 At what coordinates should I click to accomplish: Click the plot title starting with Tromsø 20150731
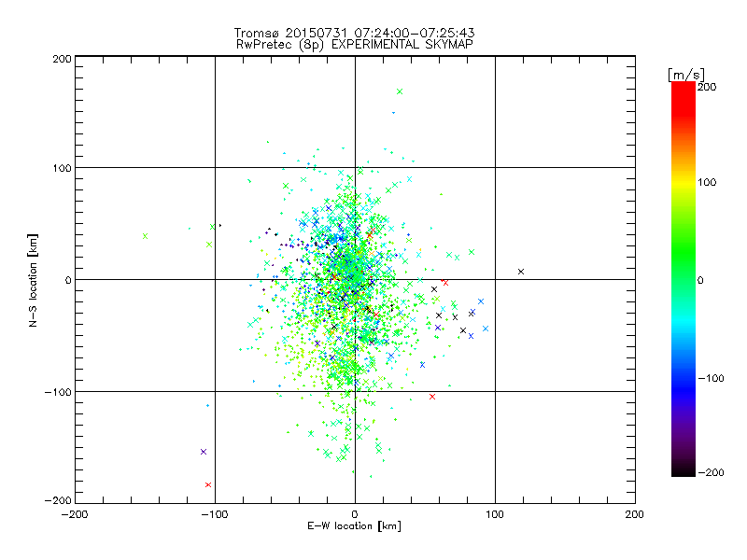pos(354,33)
